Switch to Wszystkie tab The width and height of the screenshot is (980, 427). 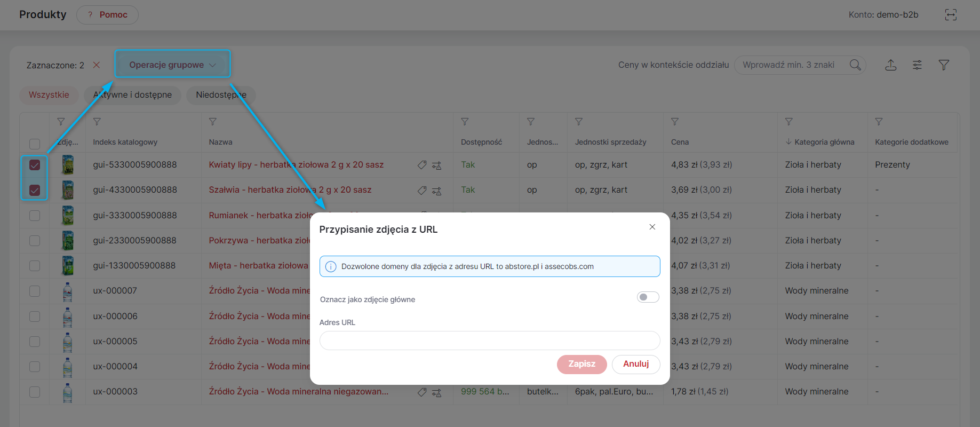[x=49, y=95]
